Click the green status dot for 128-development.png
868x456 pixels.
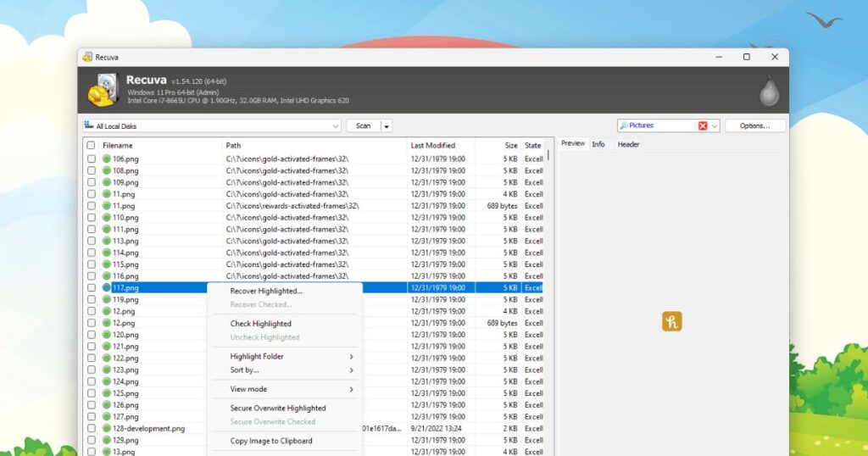pyautogui.click(x=107, y=428)
